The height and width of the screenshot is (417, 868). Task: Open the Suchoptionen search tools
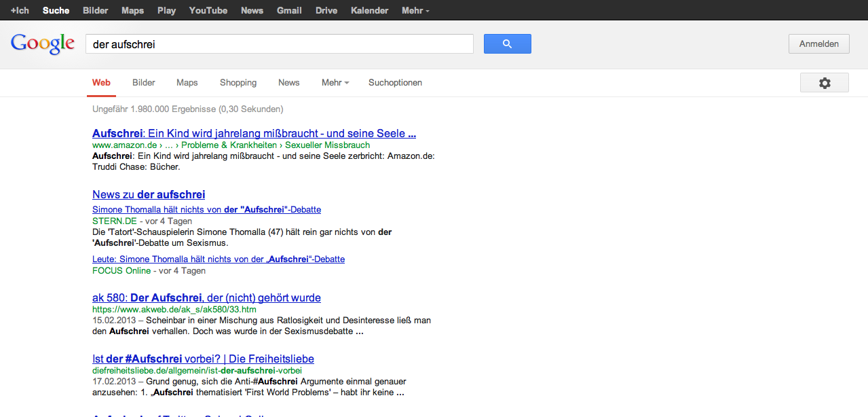pyautogui.click(x=395, y=83)
